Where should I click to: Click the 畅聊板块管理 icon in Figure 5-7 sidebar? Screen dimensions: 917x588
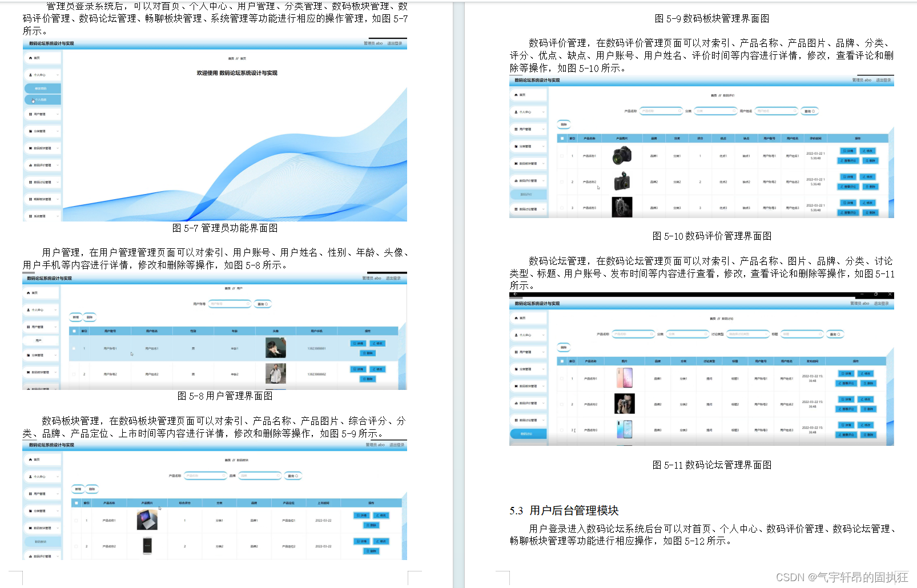tap(30, 199)
